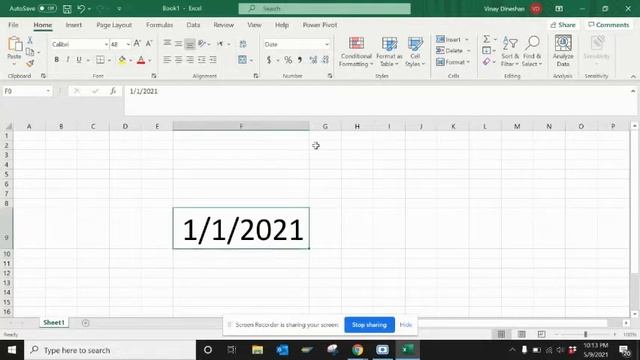Click the Wrap Text icon
The width and height of the screenshot is (640, 360).
[243, 44]
